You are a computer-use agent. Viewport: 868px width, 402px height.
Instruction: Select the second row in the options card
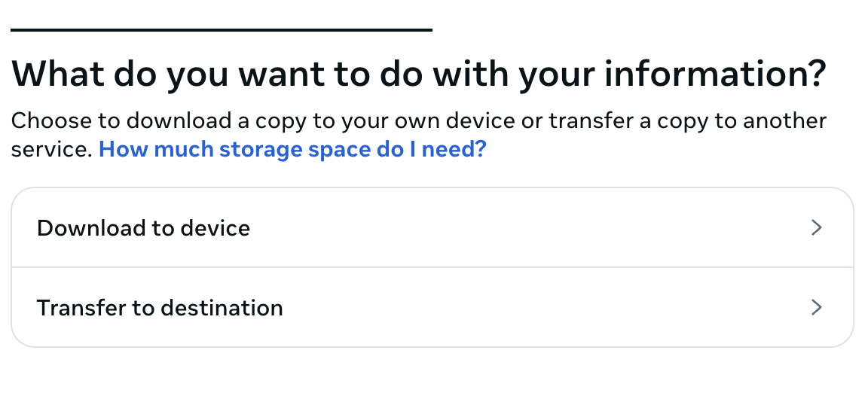[x=432, y=307]
